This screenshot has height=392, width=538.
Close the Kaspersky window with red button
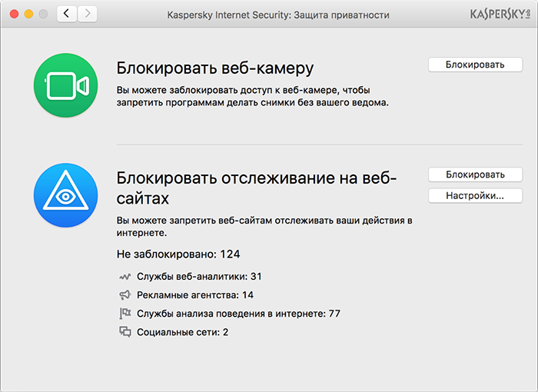15,14
